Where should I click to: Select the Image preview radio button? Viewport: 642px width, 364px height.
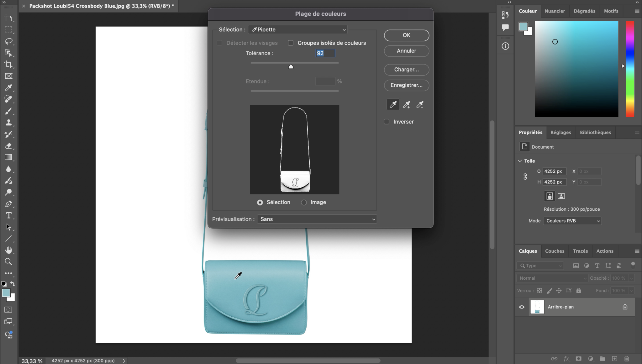pos(304,203)
